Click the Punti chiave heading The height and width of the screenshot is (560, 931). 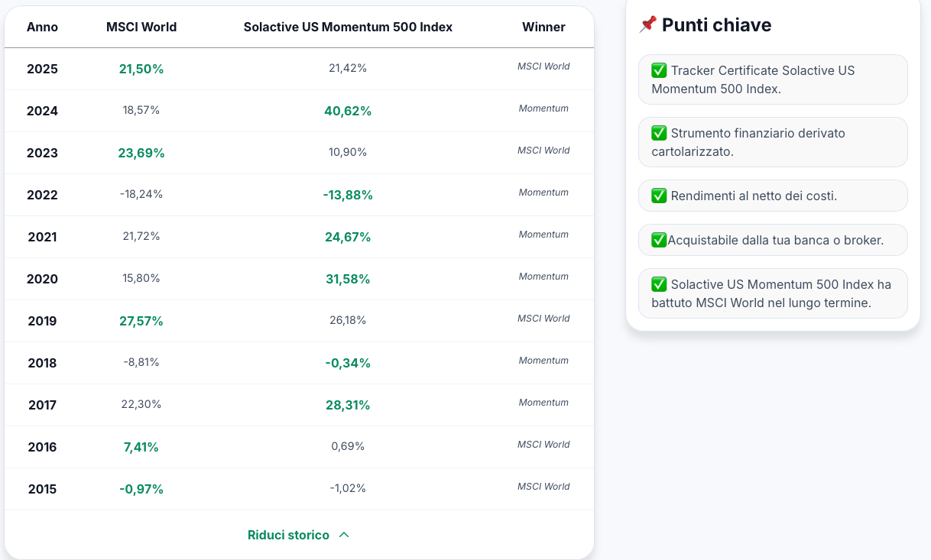[716, 25]
